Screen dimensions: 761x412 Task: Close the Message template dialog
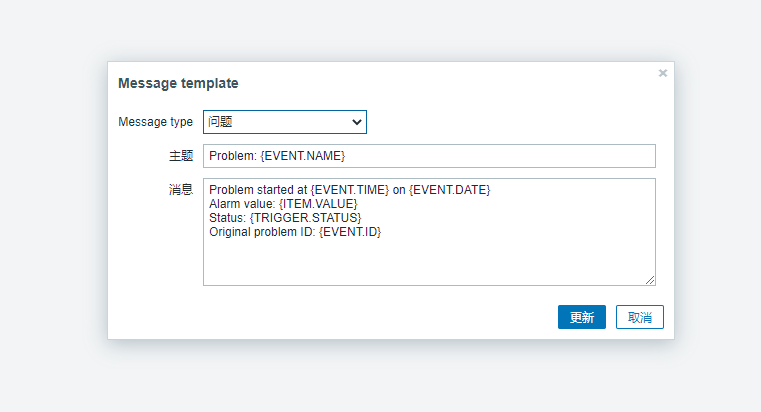tap(662, 73)
